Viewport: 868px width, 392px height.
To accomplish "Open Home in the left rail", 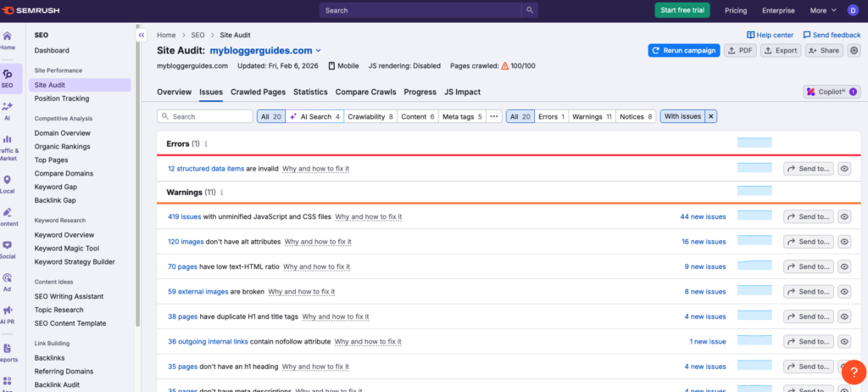I will pos(7,41).
